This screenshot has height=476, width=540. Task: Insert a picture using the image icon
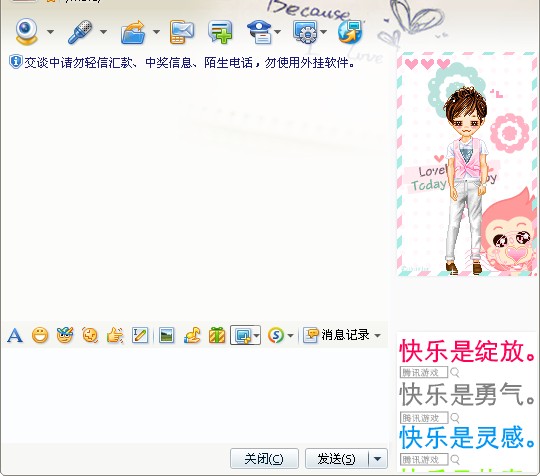point(167,335)
